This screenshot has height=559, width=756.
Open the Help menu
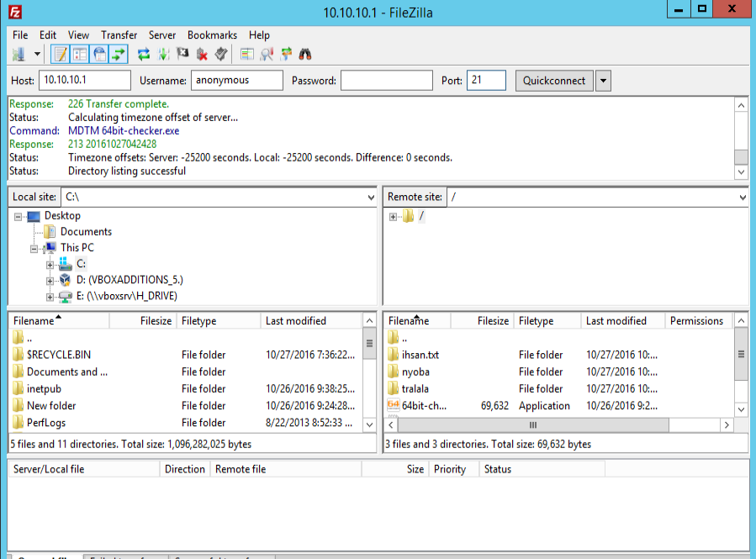pyautogui.click(x=259, y=35)
